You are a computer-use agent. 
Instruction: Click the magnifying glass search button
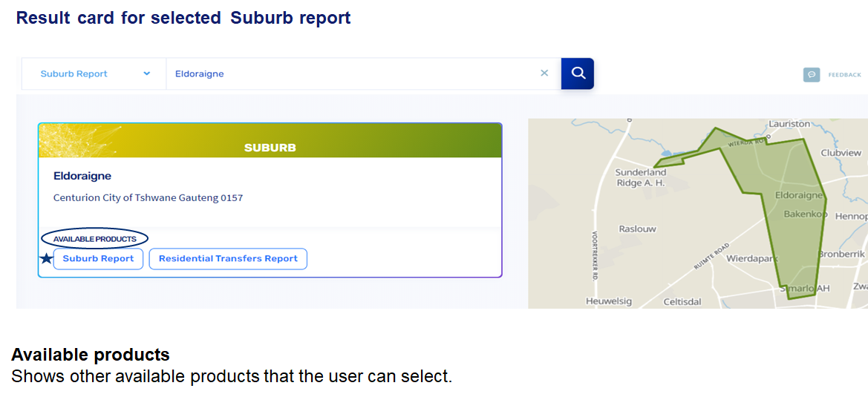pos(578,73)
